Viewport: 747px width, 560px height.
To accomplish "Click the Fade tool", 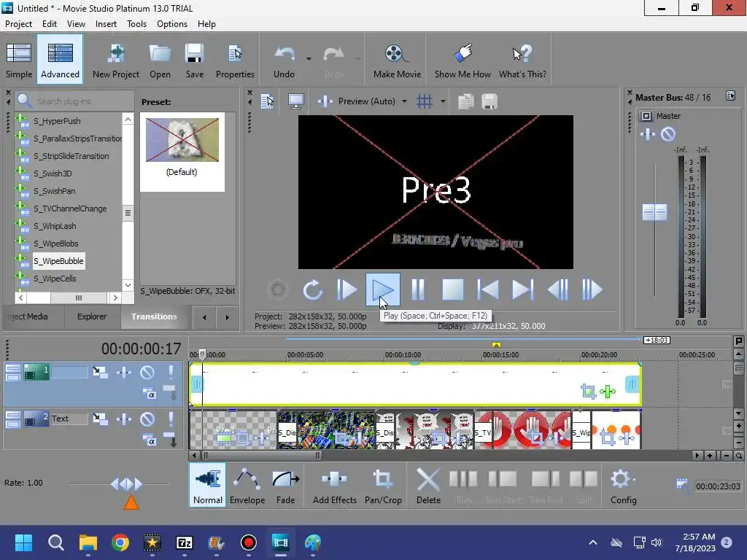I will [x=285, y=485].
